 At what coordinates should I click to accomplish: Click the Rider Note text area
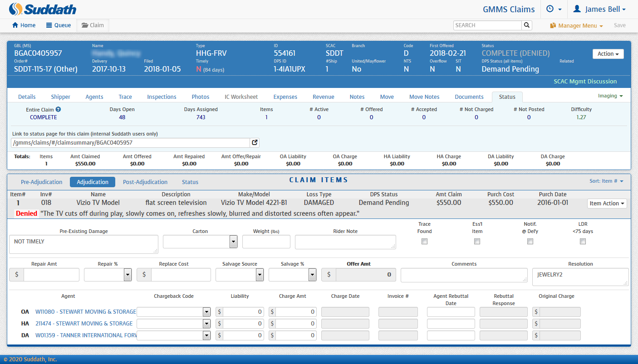[x=345, y=242]
